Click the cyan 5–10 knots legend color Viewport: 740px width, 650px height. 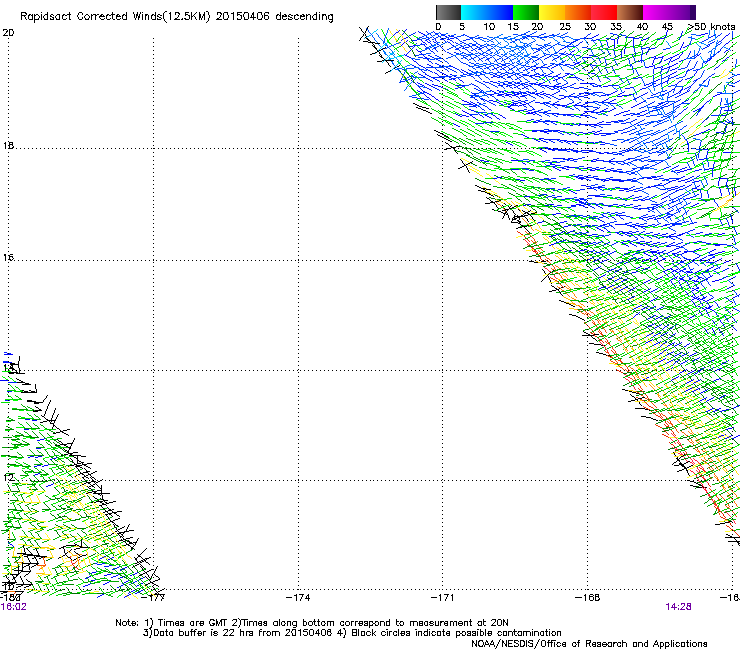(474, 12)
